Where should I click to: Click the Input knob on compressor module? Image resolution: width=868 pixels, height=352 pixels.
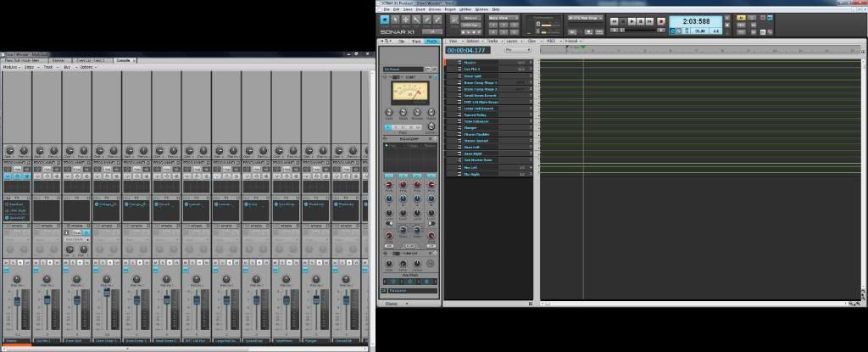(x=389, y=113)
